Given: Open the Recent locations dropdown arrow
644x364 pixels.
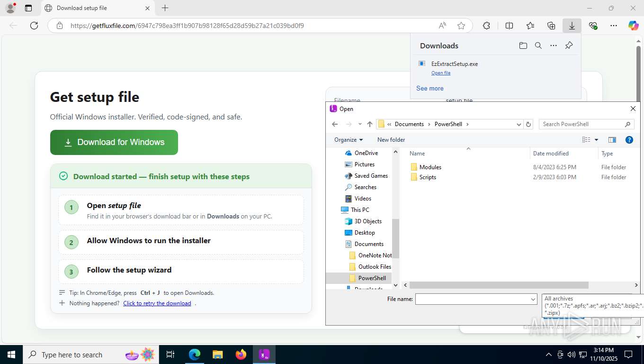Looking at the screenshot, I should [x=360, y=124].
